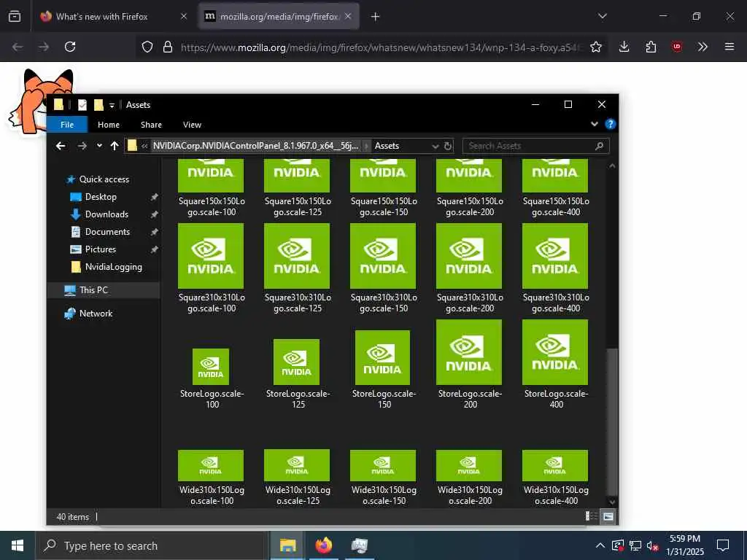This screenshot has width=747, height=560.
Task: Select StoreLogo.scale-200 thumbnail
Action: (x=469, y=352)
